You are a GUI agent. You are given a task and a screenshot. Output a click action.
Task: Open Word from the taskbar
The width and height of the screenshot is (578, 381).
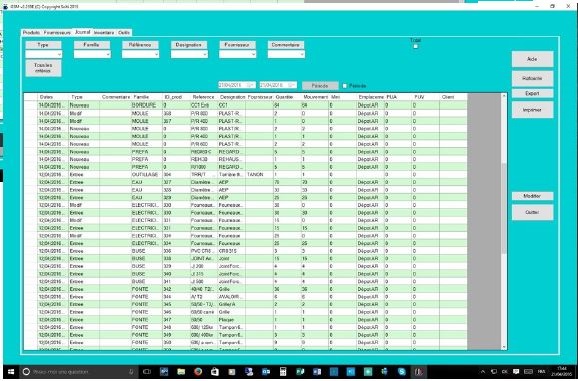(x=317, y=372)
